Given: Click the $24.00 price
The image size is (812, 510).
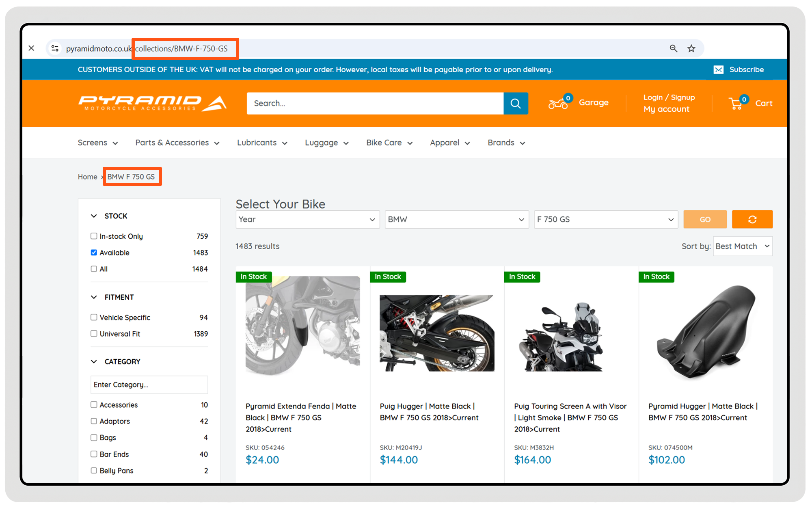Looking at the screenshot, I should (x=262, y=460).
